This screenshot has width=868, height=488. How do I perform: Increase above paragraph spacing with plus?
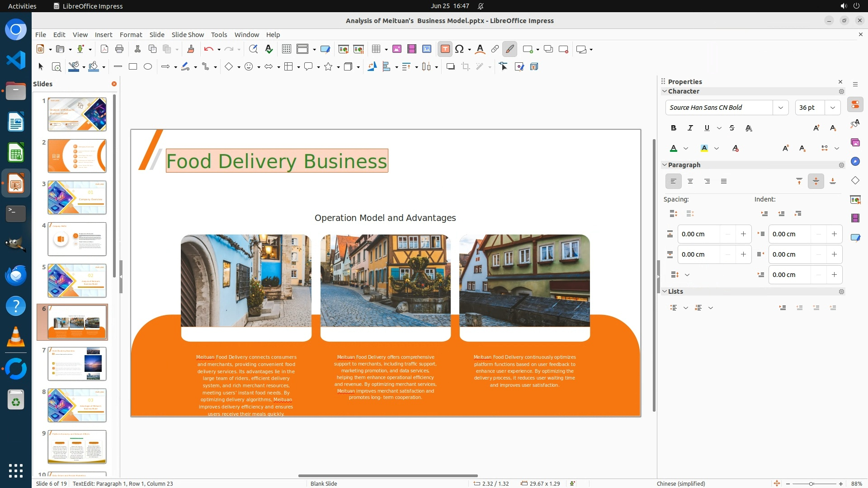pyautogui.click(x=743, y=234)
